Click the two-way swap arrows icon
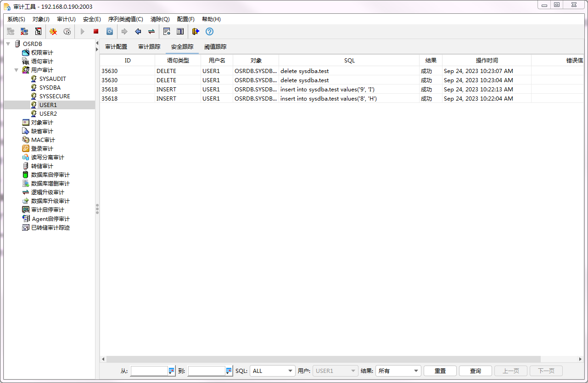Viewport: 588px width, 383px height. [151, 32]
